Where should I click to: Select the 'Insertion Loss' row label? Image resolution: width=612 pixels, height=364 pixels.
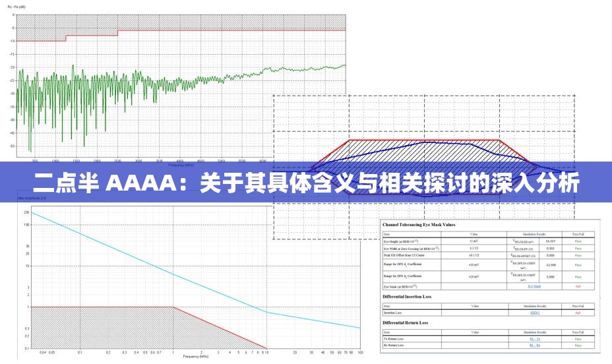(392, 313)
